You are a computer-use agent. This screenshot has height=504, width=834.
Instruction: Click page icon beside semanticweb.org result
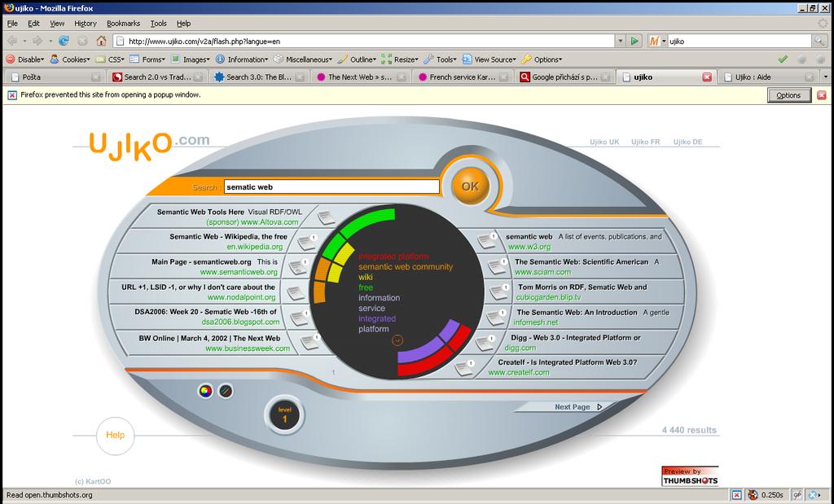click(x=299, y=266)
